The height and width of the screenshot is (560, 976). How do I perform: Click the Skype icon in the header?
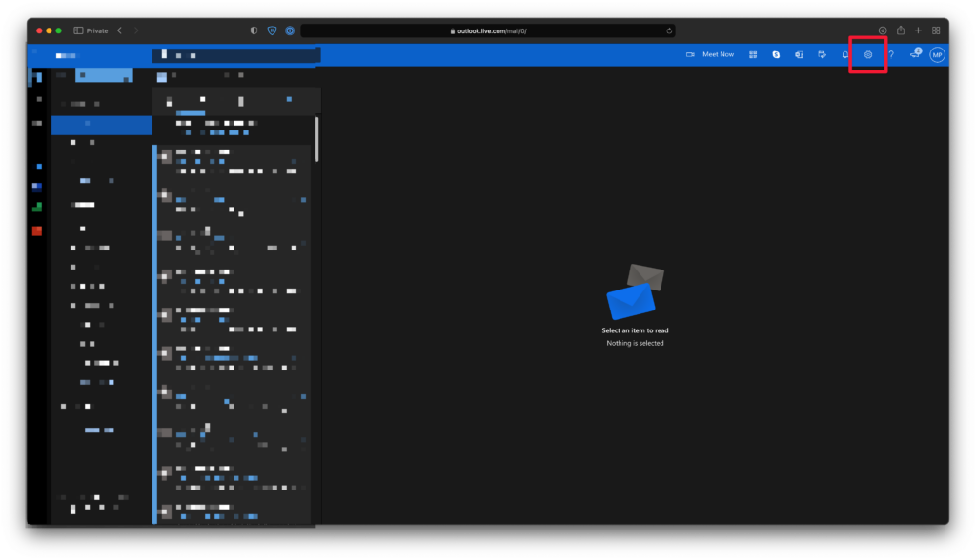pos(777,55)
